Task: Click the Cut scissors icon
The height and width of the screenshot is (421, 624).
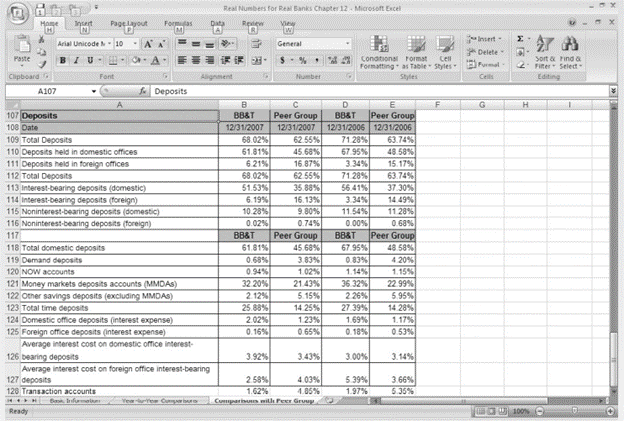Action: (41, 39)
